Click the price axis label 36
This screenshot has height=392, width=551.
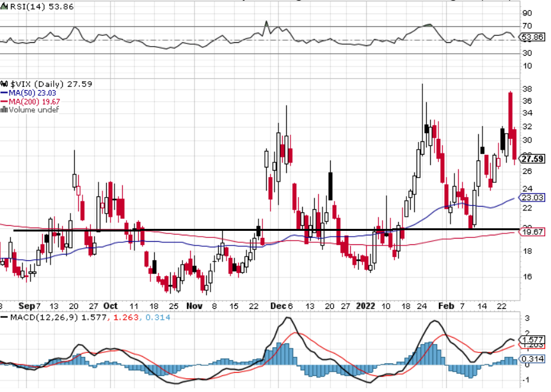pos(527,101)
